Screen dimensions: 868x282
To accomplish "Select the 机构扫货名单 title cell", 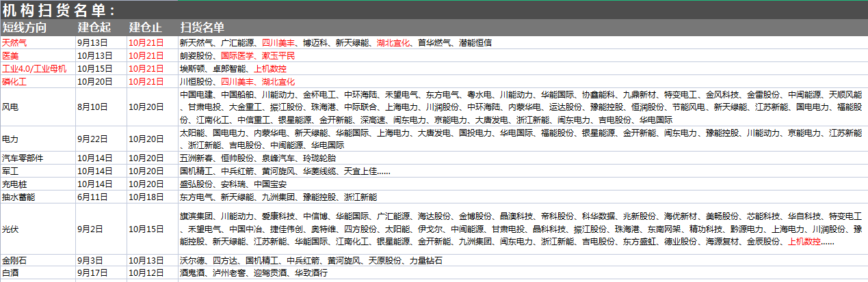I will (x=434, y=11).
